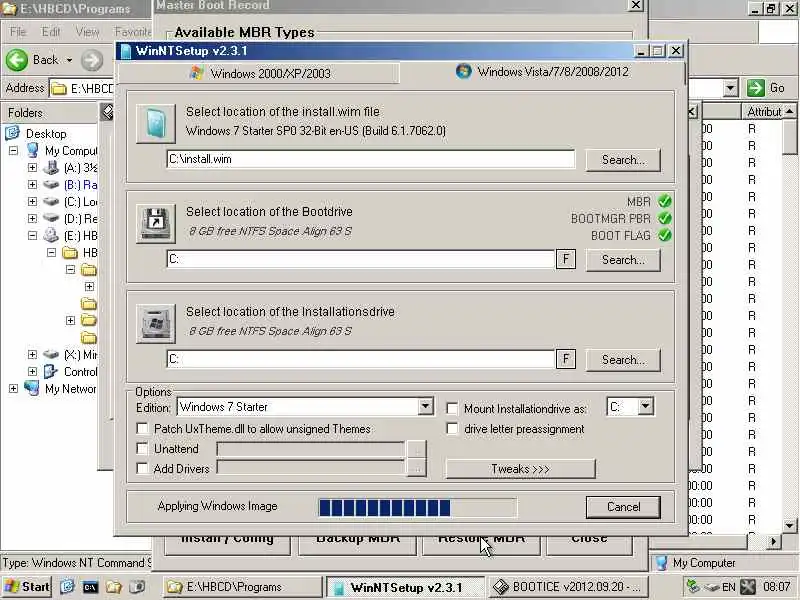Switch to Windows 2000/XP/2003 tab

(x=259, y=73)
